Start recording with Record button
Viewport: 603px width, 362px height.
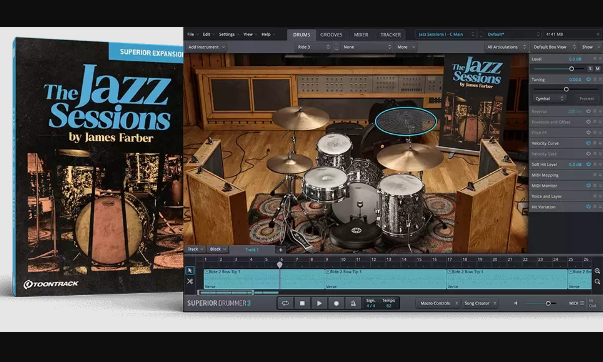click(336, 303)
